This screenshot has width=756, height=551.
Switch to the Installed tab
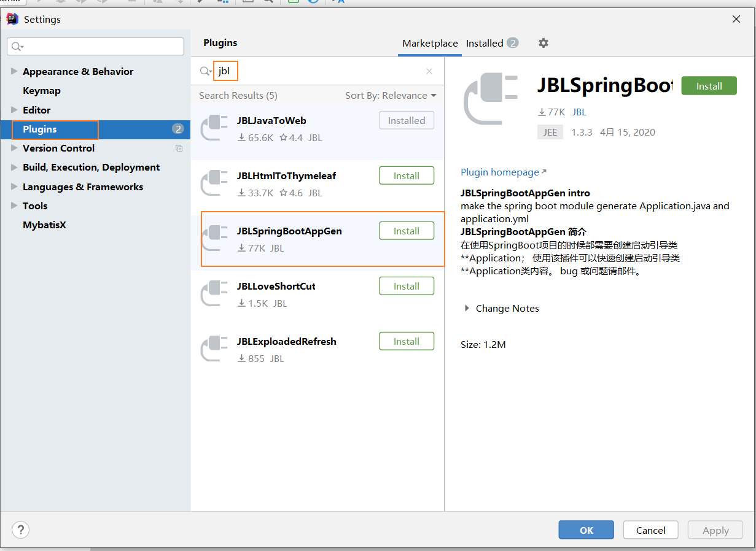[x=492, y=43]
